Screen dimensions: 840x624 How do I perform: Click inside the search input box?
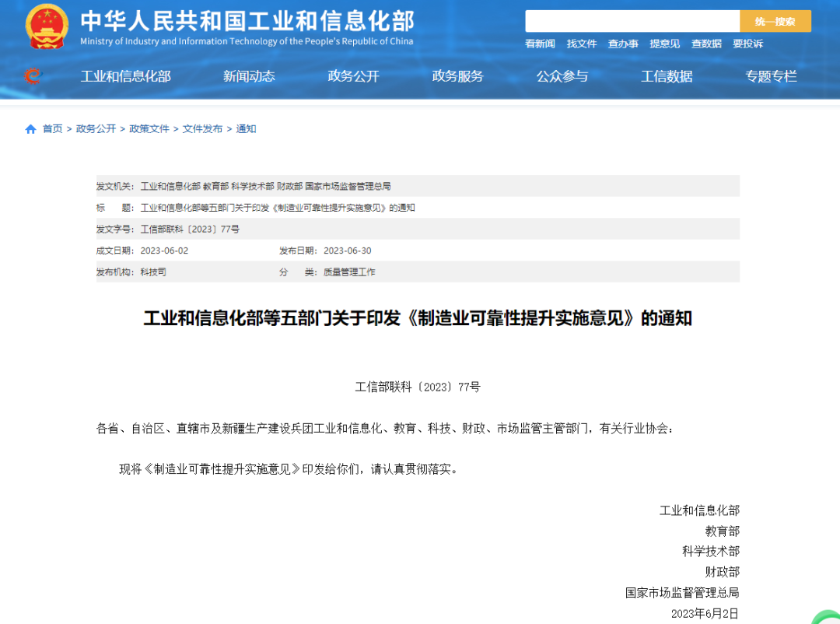632,19
